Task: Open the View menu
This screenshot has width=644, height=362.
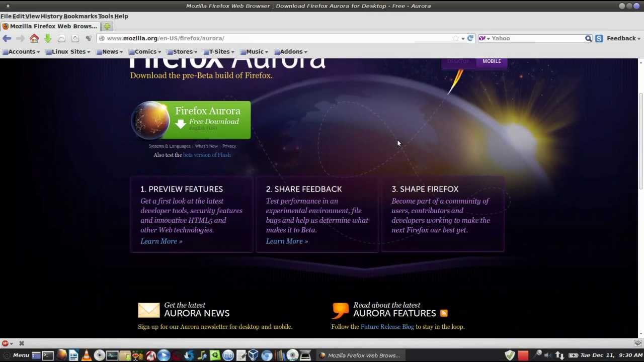Action: click(x=33, y=16)
